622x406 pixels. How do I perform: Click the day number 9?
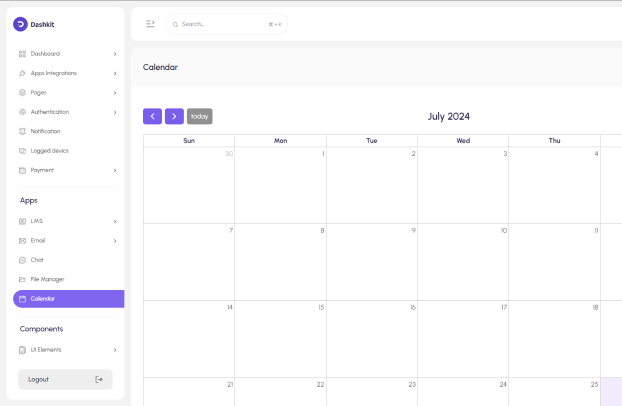pyautogui.click(x=414, y=231)
